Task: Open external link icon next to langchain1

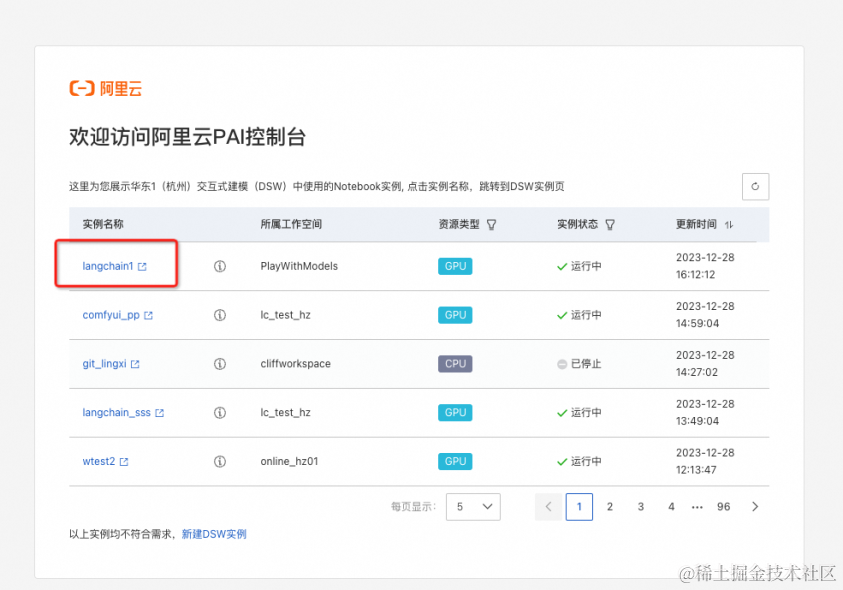Action: (142, 267)
